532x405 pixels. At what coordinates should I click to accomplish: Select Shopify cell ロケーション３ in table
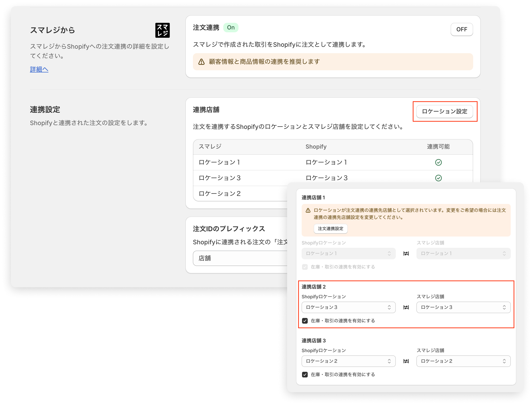pos(327,178)
